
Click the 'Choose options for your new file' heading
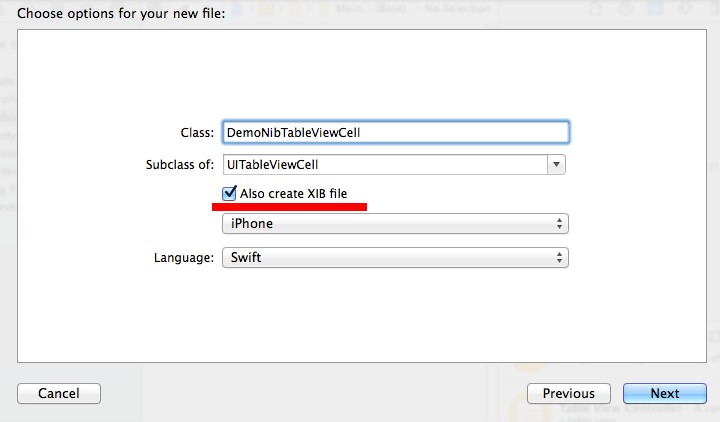121,13
